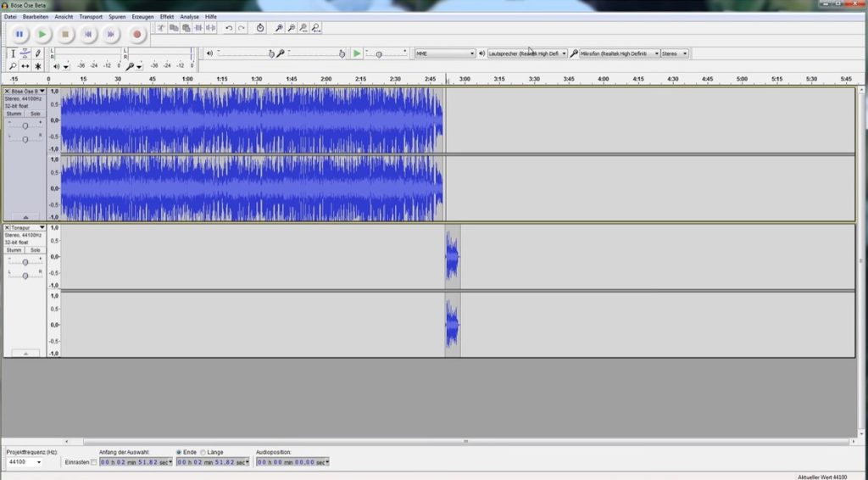This screenshot has height=480, width=868.
Task: Select the Envelope tool
Action: 25,53
